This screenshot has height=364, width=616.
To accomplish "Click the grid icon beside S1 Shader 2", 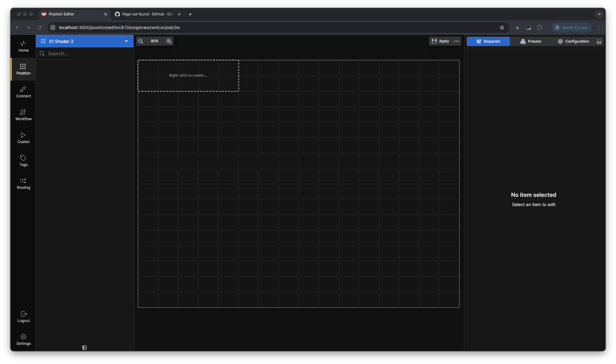I will point(43,41).
